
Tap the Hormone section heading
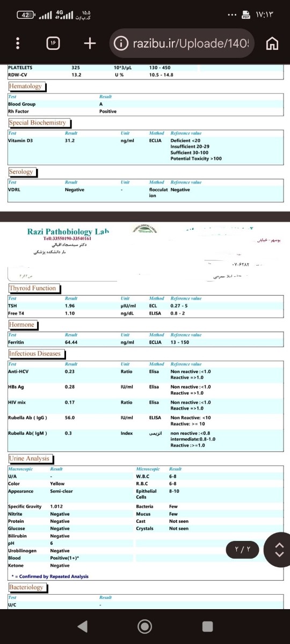21,325
